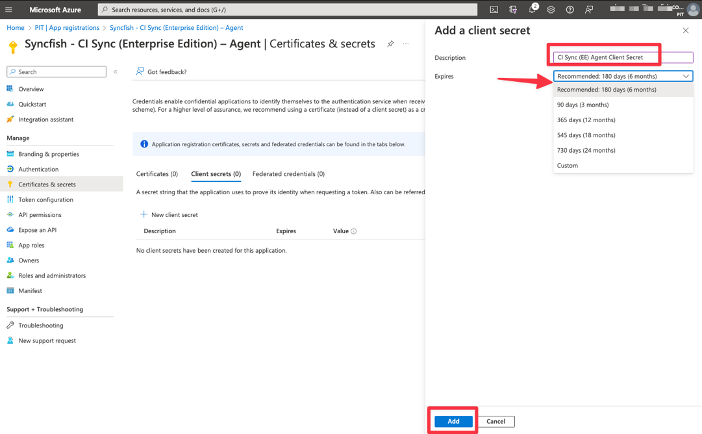Go to Home breadcrumb
The width and height of the screenshot is (702, 434).
click(x=15, y=28)
